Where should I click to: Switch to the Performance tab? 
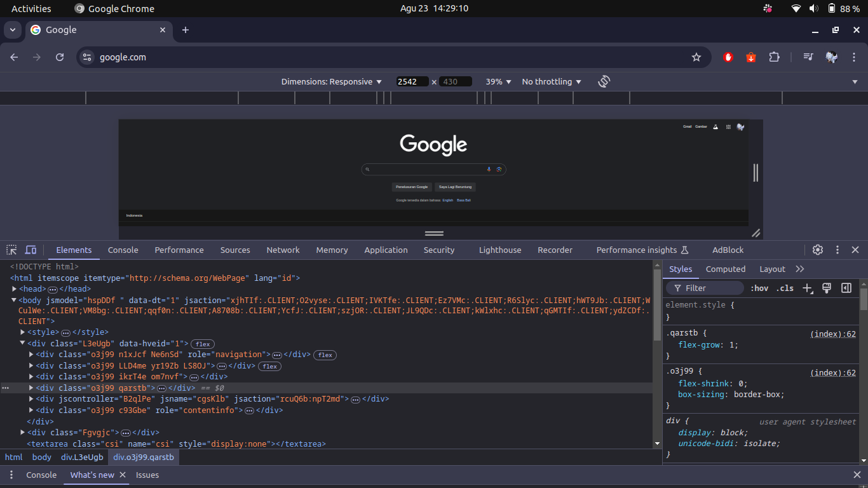pyautogui.click(x=179, y=250)
